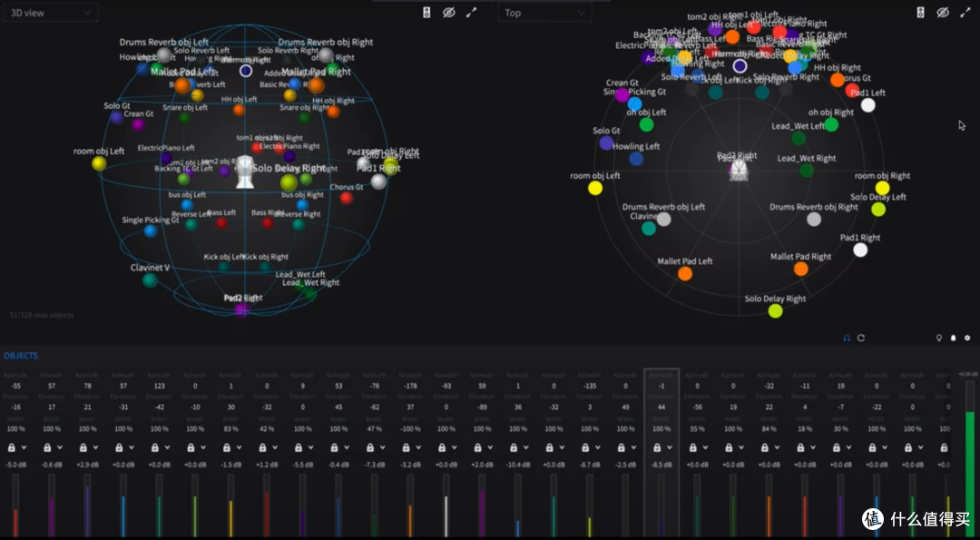Expand the chevron beside the -10.4 dB channel lock
980x540 pixels.
coord(526,448)
